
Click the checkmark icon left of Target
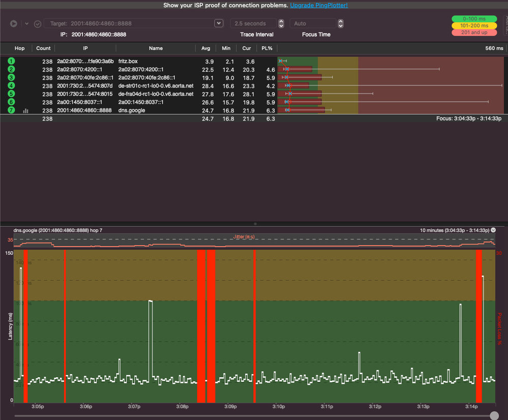[38, 23]
